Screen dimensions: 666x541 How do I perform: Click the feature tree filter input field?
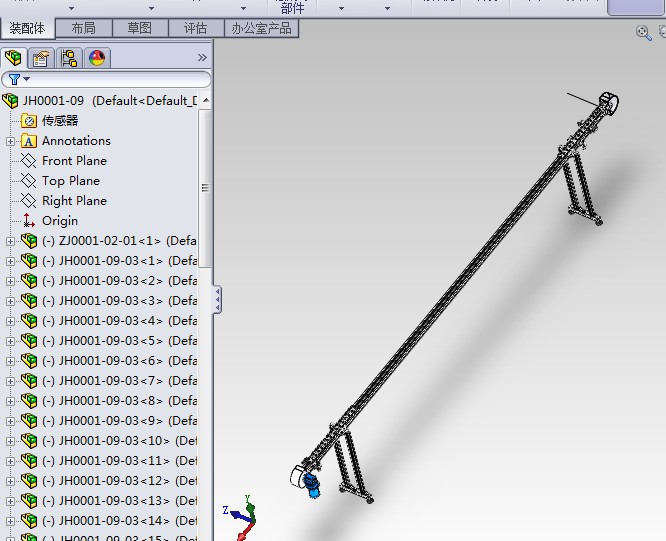point(106,79)
